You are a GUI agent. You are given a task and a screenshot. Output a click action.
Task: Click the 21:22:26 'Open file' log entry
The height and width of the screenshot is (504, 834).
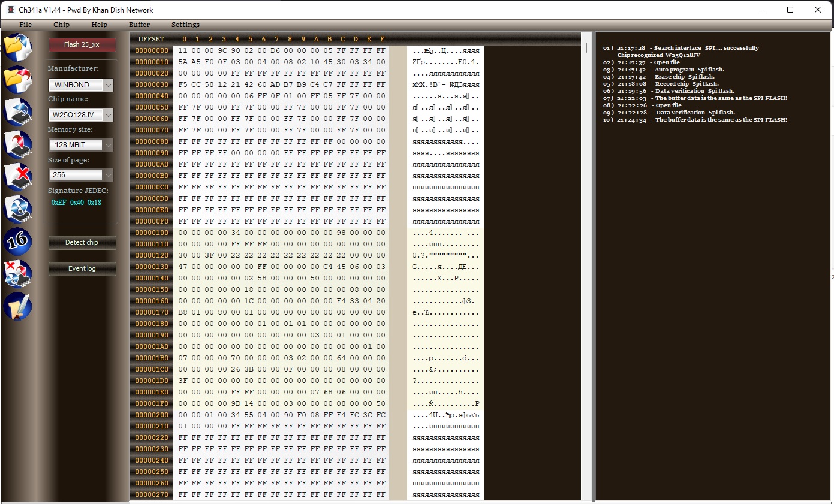642,105
